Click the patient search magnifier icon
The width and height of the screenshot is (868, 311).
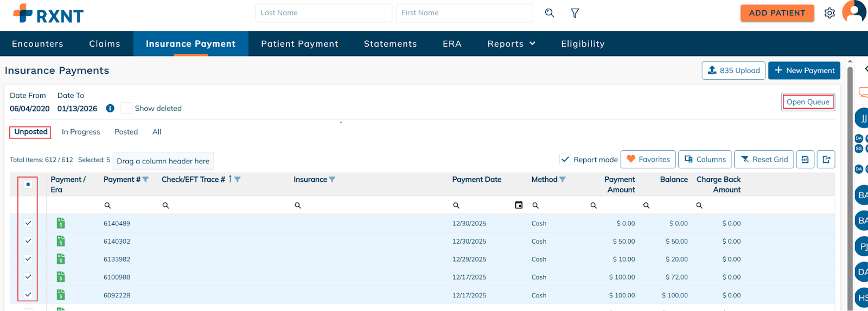[x=550, y=13]
